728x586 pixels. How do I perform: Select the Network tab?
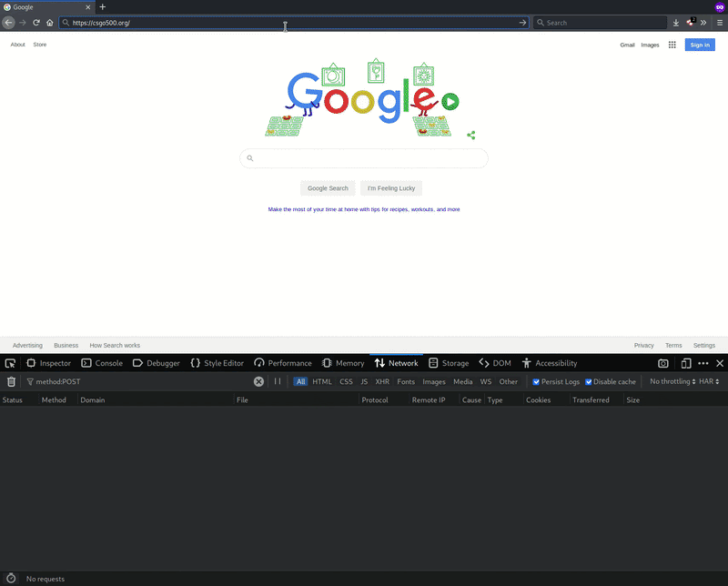(x=396, y=363)
